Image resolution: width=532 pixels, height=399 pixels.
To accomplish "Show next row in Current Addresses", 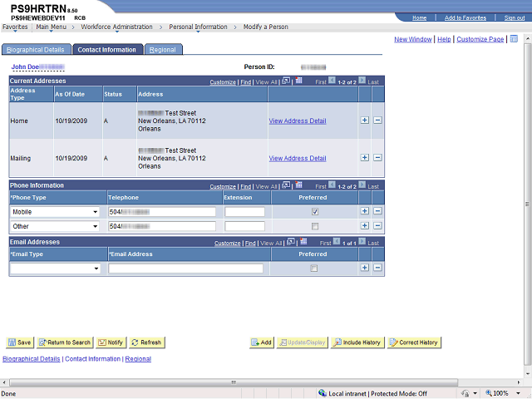I will 362,81.
